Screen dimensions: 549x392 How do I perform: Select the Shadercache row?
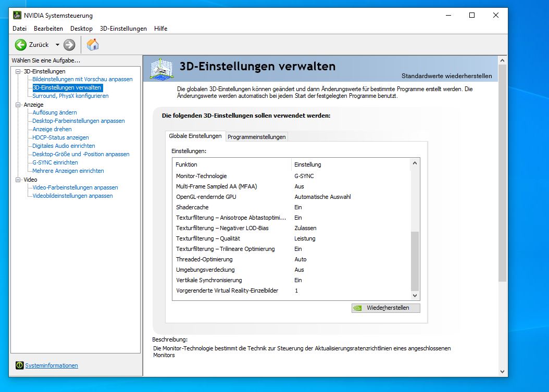click(x=291, y=207)
